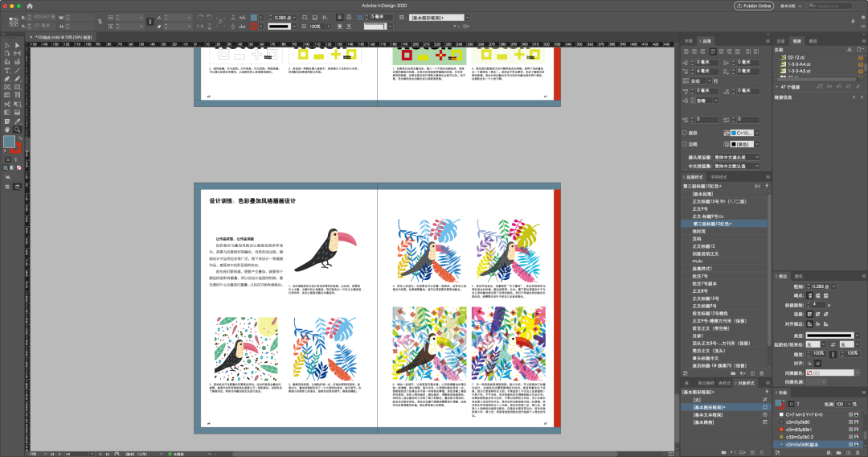The width and height of the screenshot is (868, 457).
Task: Toggle align left paragraph button
Action: tap(686, 51)
